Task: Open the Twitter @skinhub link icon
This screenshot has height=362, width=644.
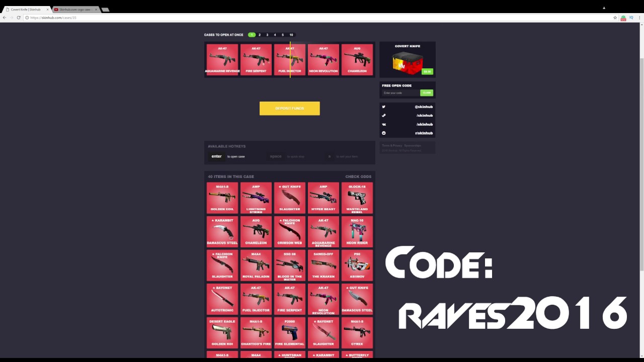Action: pyautogui.click(x=383, y=107)
